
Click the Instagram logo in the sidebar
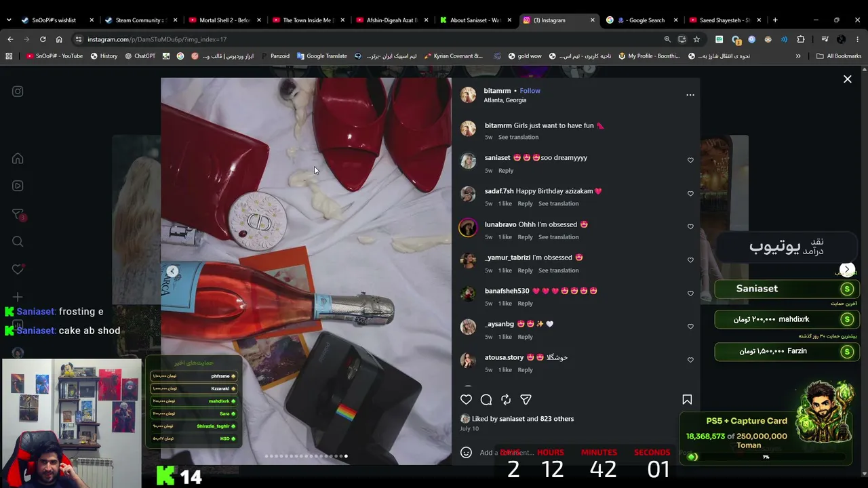(18, 91)
